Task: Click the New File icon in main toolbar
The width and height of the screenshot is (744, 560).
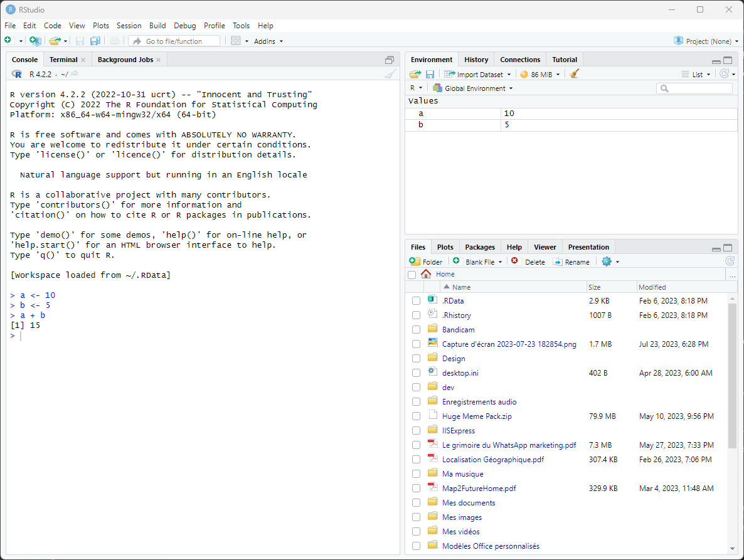Action: [x=8, y=41]
